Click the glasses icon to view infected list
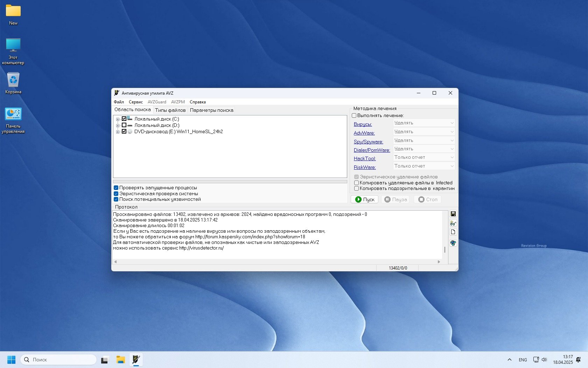588x368 pixels. [x=453, y=223]
